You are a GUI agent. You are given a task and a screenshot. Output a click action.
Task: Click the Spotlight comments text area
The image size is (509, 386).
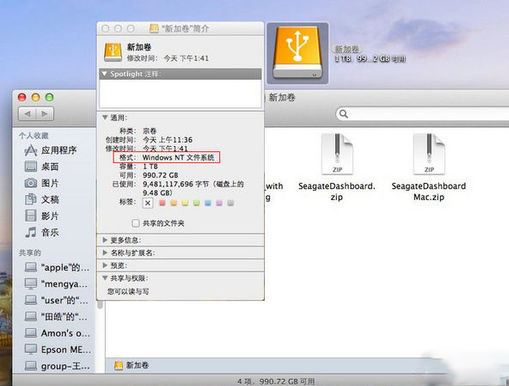180,93
